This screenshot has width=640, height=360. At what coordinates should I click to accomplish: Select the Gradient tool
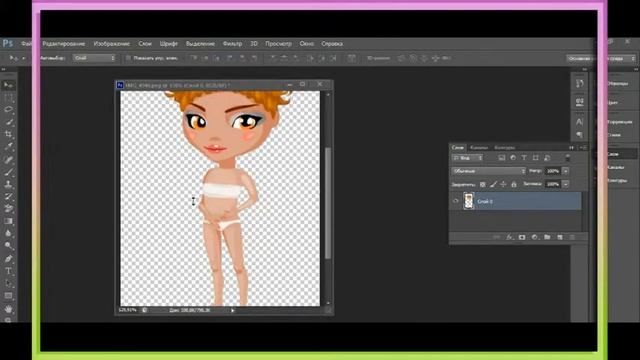tap(8, 221)
